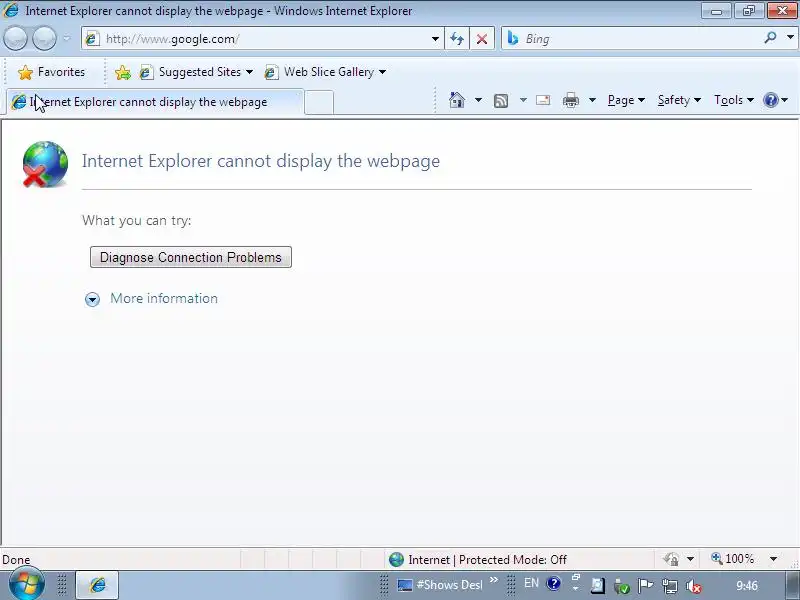This screenshot has height=600, width=800.
Task: Minimize the Internet Explorer window
Action: 716,11
